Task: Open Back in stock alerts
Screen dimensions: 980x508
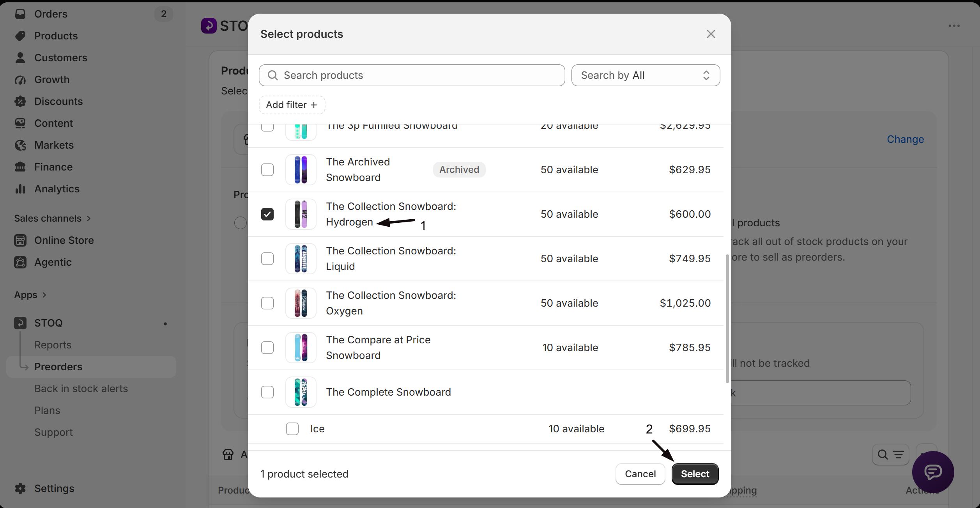Action: [x=81, y=389]
